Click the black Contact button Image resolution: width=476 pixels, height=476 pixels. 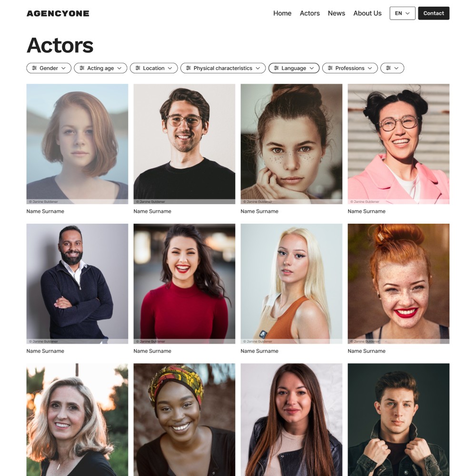pos(434,13)
